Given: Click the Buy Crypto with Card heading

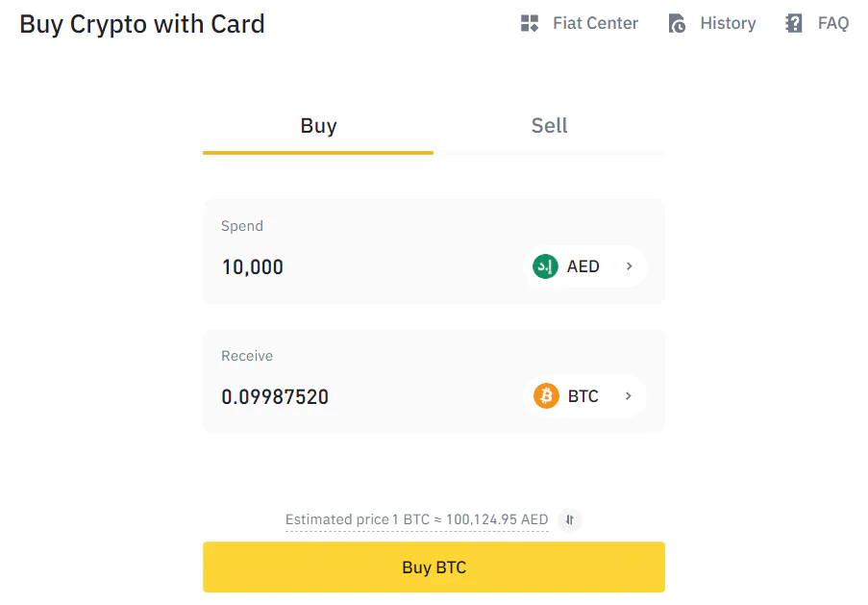Looking at the screenshot, I should click(x=142, y=24).
